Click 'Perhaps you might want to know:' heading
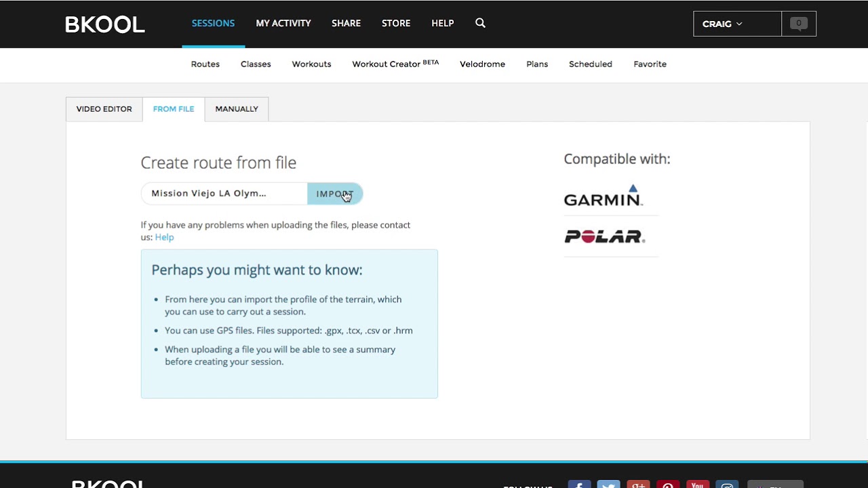This screenshot has height=488, width=868. 257,270
